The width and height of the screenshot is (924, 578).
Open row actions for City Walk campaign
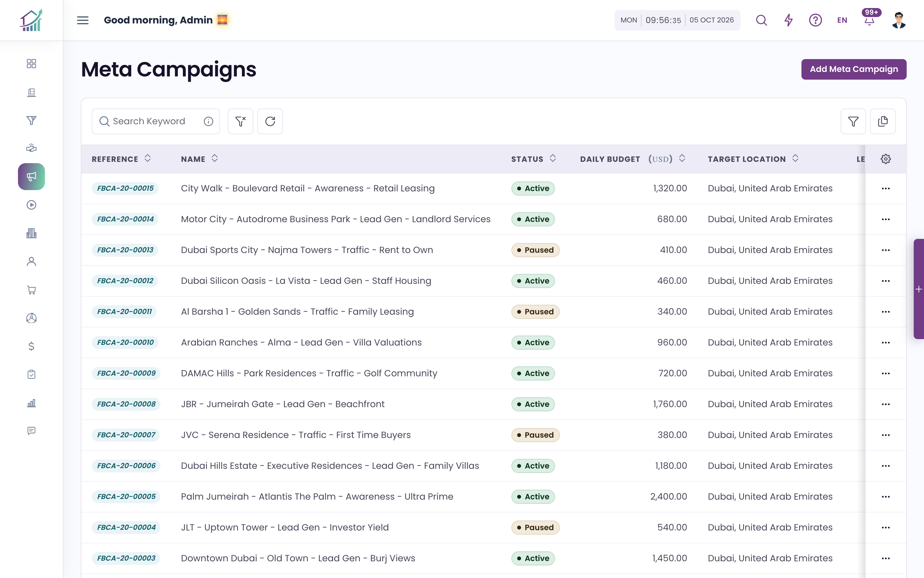[x=886, y=188]
